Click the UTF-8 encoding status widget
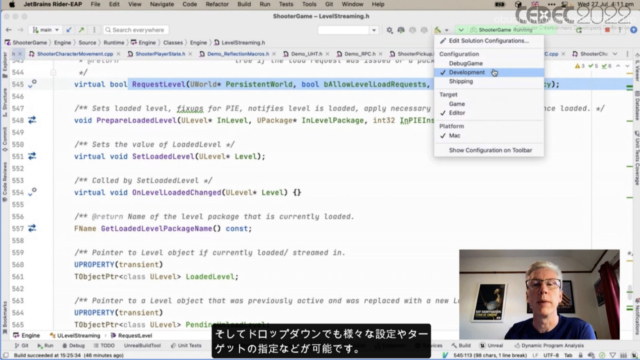 pos(551,356)
